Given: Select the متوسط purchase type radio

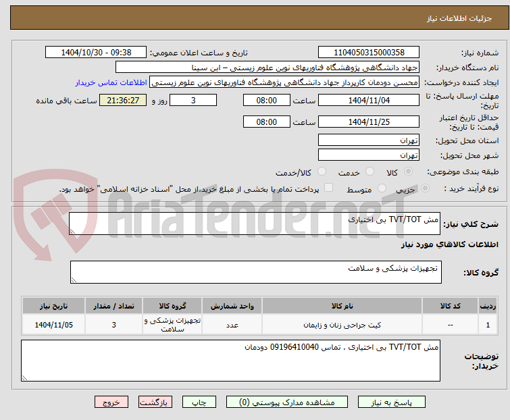Looking at the screenshot, I should [382, 188].
